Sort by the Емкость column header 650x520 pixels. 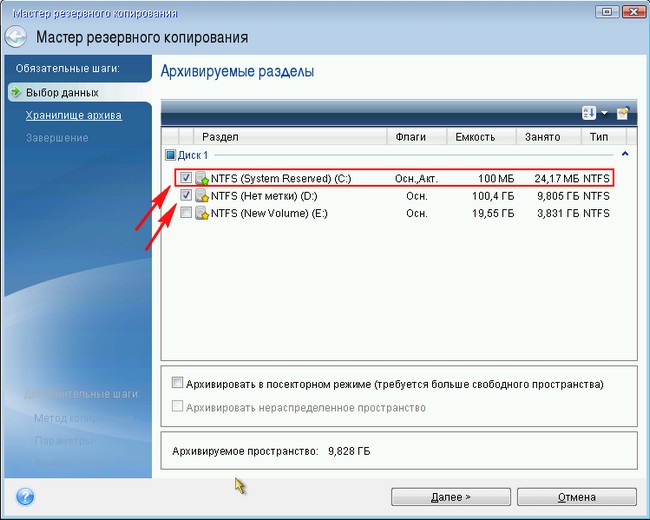coord(474,136)
